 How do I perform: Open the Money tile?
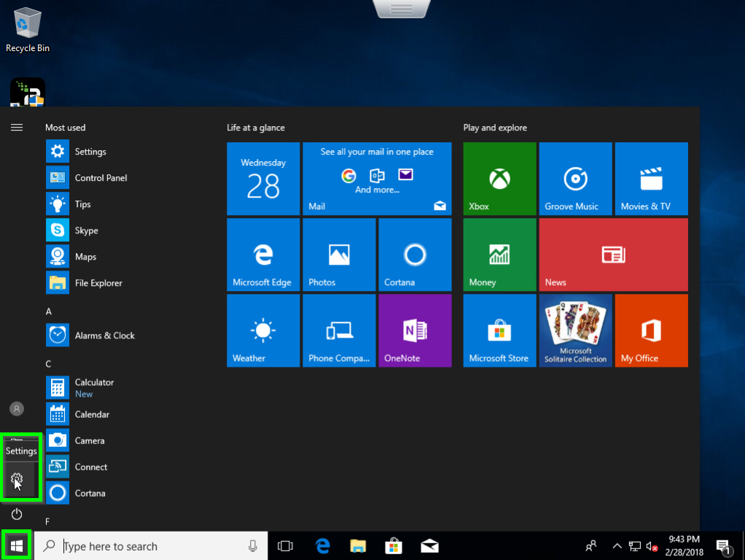point(500,254)
